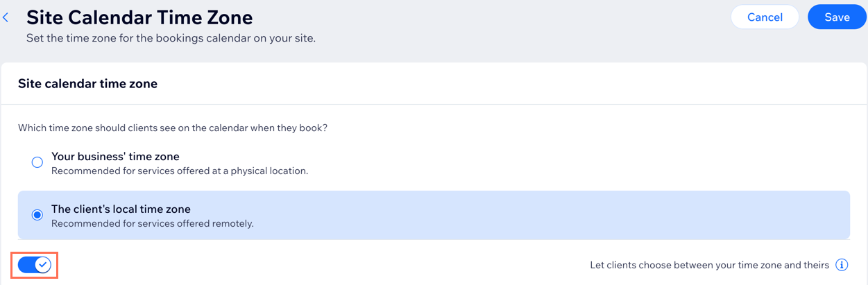Click the "Set the time zone for the bookings calendar" subtitle
Image resolution: width=868 pixels, height=285 pixels.
[171, 38]
